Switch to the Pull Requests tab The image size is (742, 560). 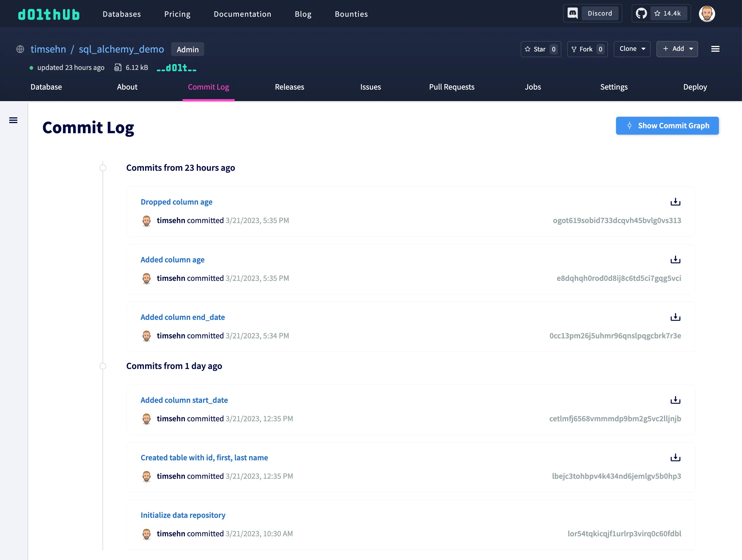coord(452,87)
